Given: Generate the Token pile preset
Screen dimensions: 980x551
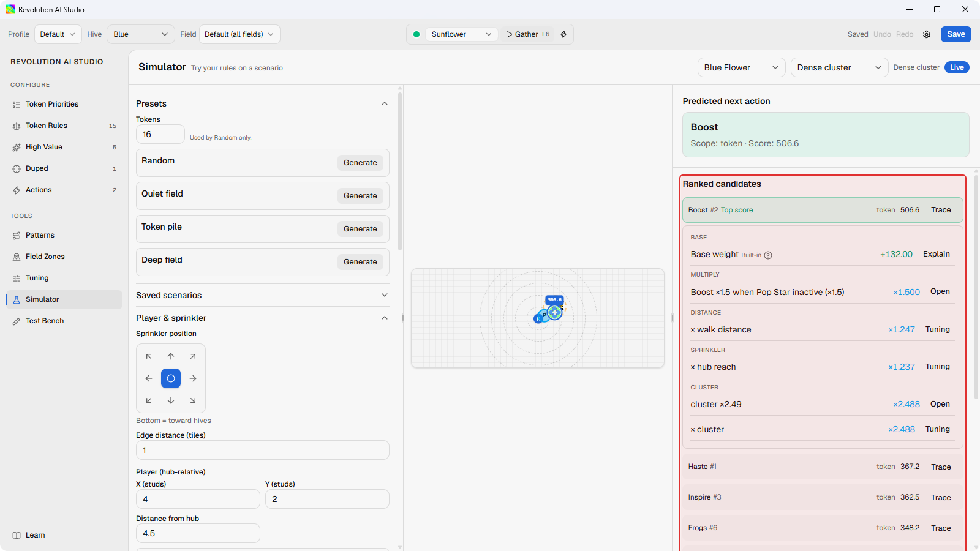Looking at the screenshot, I should pos(360,229).
